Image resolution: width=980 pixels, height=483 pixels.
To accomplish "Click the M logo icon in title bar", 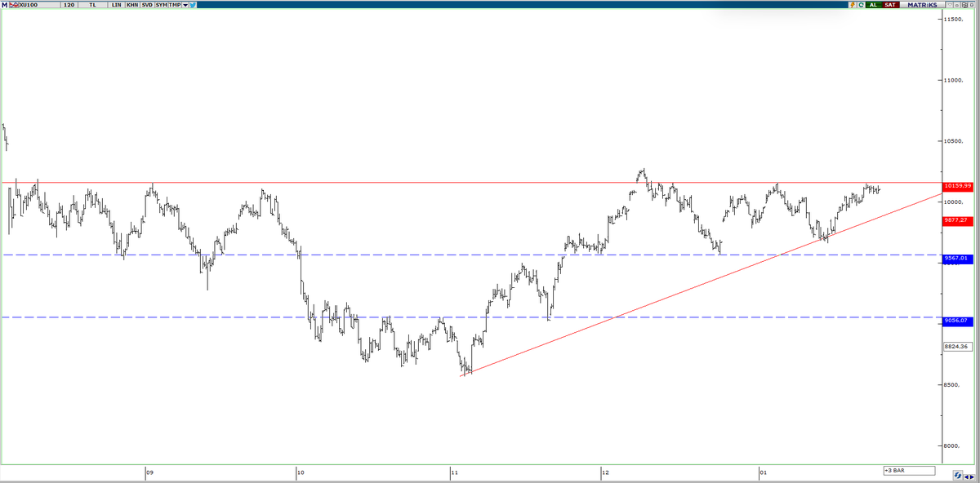I will tap(4, 5).
